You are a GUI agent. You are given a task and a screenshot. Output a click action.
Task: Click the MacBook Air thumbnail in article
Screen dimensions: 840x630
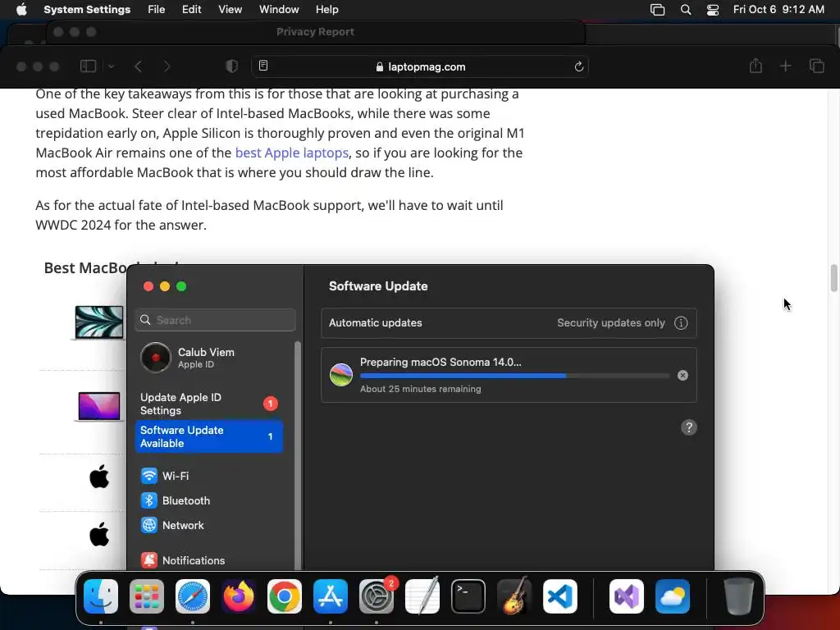pyautogui.click(x=99, y=322)
